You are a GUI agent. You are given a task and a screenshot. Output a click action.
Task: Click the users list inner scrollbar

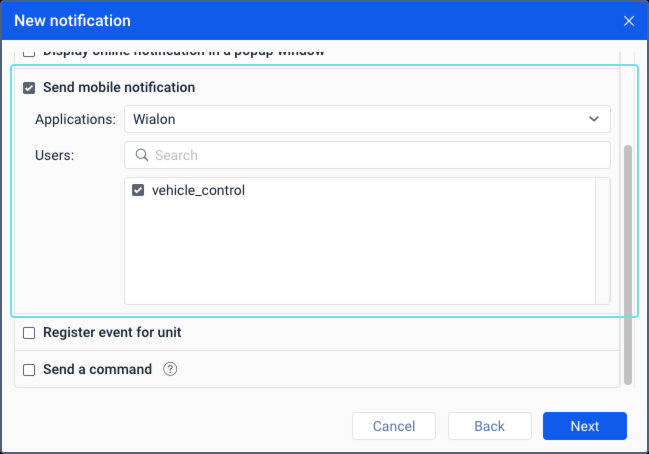coord(602,240)
